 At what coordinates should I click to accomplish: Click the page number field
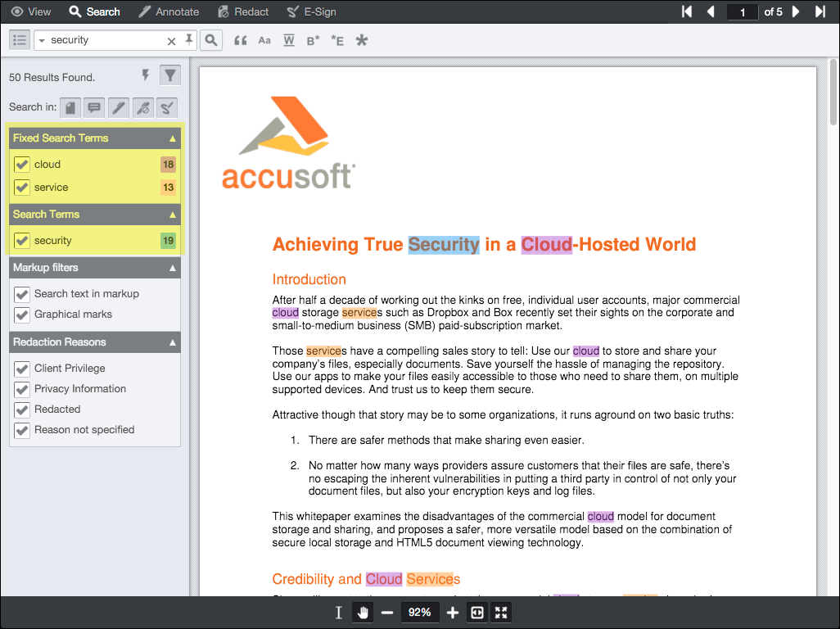pyautogui.click(x=743, y=11)
